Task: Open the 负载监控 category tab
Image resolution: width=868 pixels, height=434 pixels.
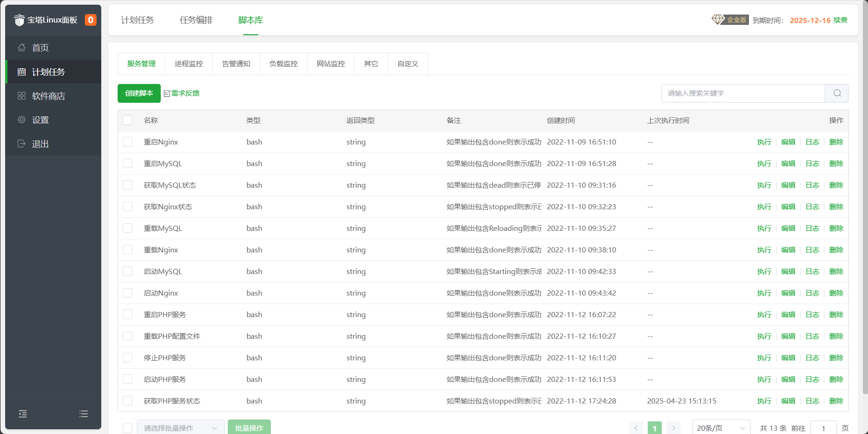Action: (284, 64)
